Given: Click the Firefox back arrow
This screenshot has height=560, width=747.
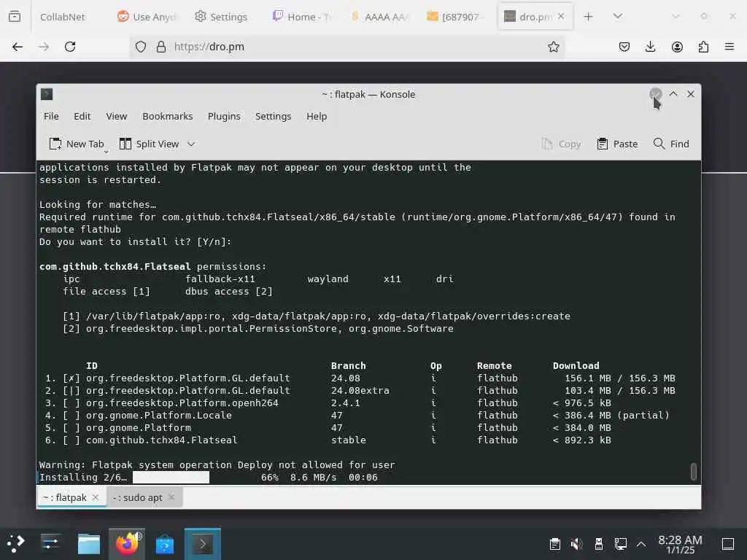Looking at the screenshot, I should point(18,47).
